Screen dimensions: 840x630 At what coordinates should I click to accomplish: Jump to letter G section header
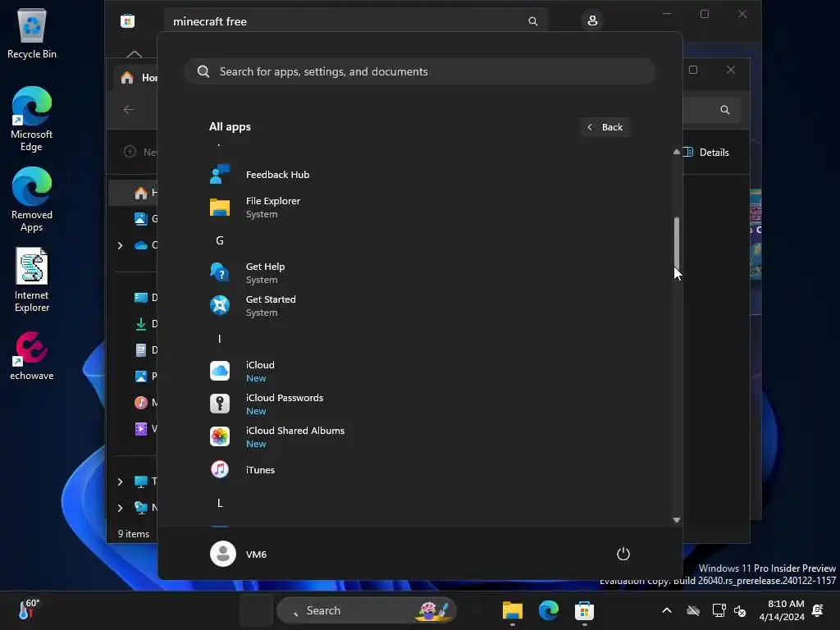pos(220,240)
